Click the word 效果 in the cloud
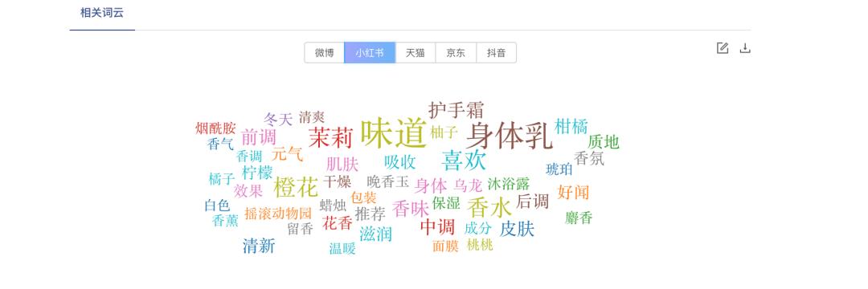Screen dimensions: 868x289 [x=248, y=190]
